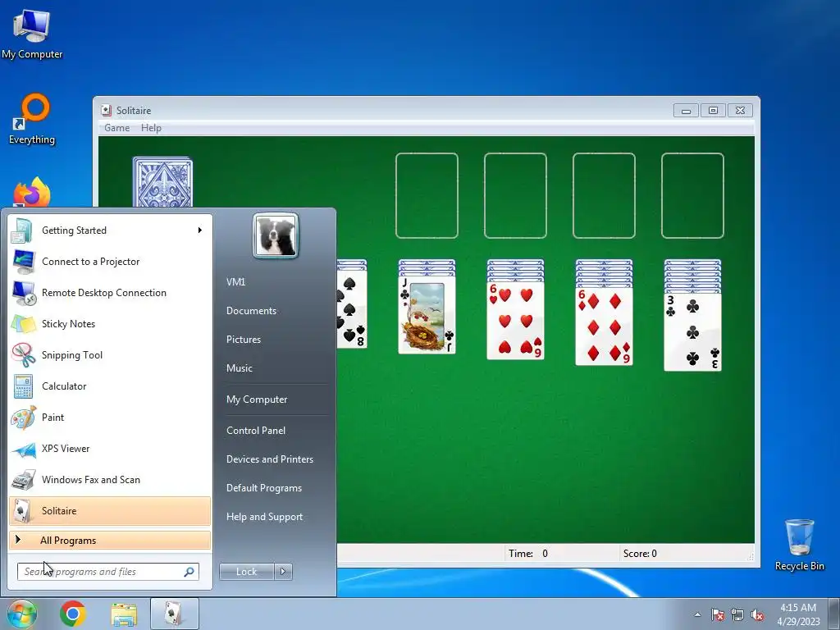Click the Action Center flag tray icon
This screenshot has width=840, height=630.
718,614
